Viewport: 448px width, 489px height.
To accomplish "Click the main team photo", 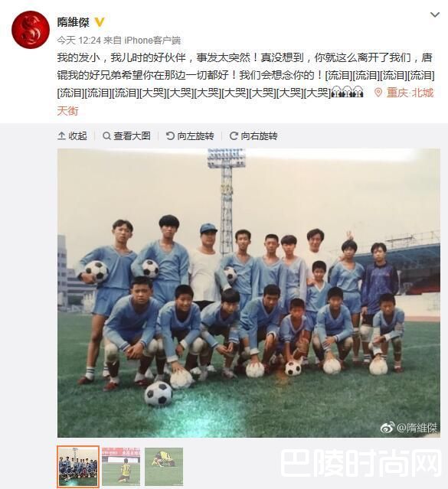I will [249, 293].
